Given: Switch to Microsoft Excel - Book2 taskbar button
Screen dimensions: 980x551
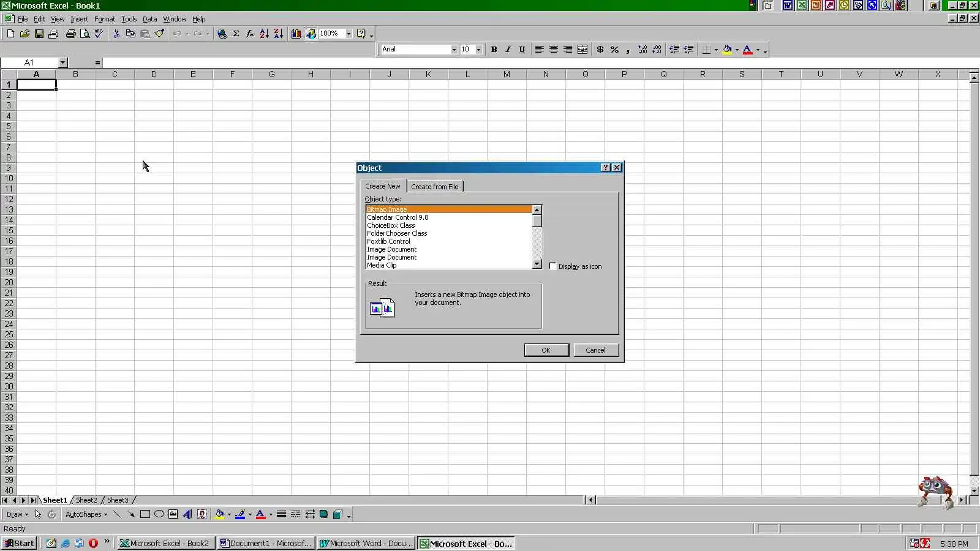Looking at the screenshot, I should pyautogui.click(x=166, y=543).
